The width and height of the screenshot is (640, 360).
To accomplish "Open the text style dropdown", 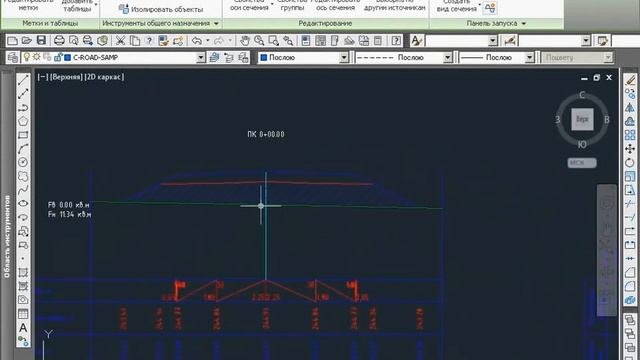I will (493, 40).
